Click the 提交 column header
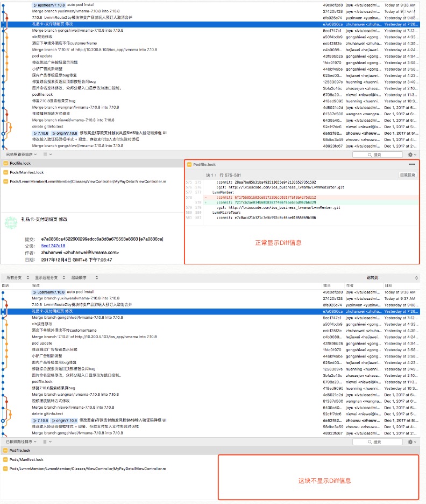The width and height of the screenshot is (426, 504). [327, 285]
